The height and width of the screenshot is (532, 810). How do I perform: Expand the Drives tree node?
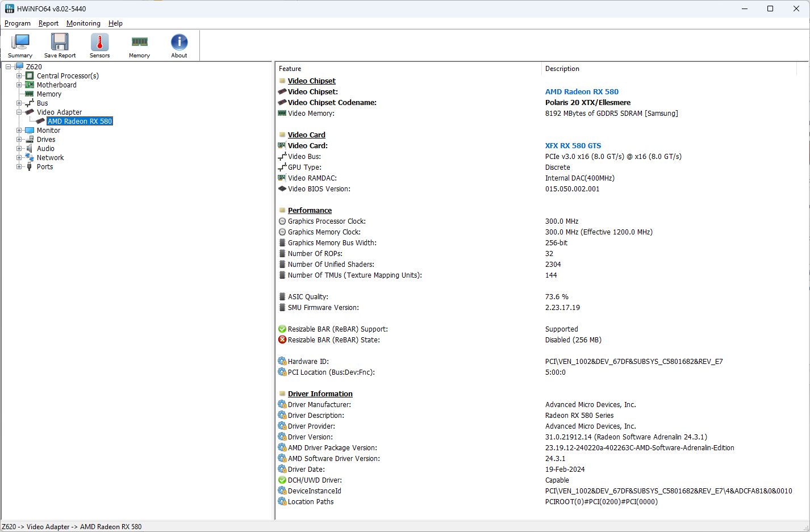pyautogui.click(x=19, y=139)
